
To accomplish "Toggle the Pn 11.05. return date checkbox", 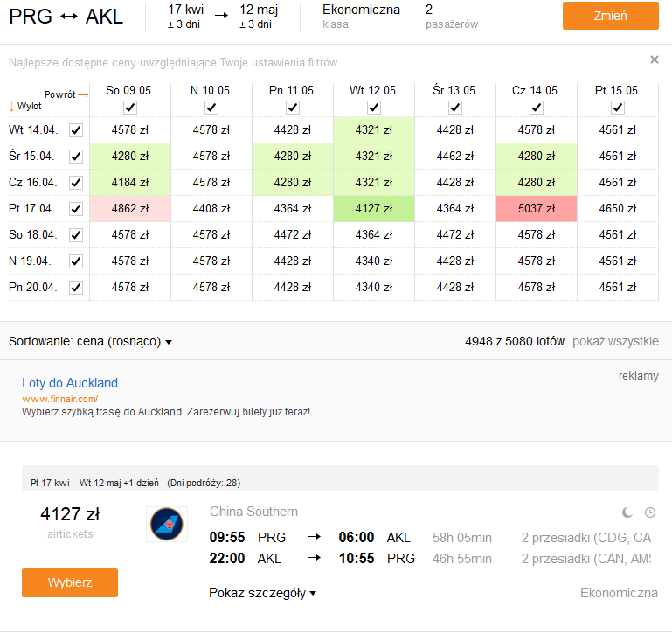I will tap(293, 108).
